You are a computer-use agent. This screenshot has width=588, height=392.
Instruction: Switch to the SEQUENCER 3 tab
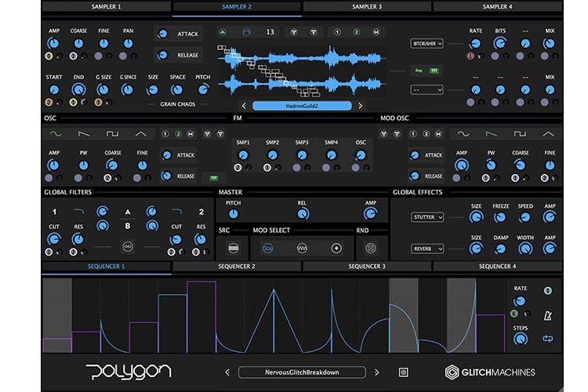point(367,267)
